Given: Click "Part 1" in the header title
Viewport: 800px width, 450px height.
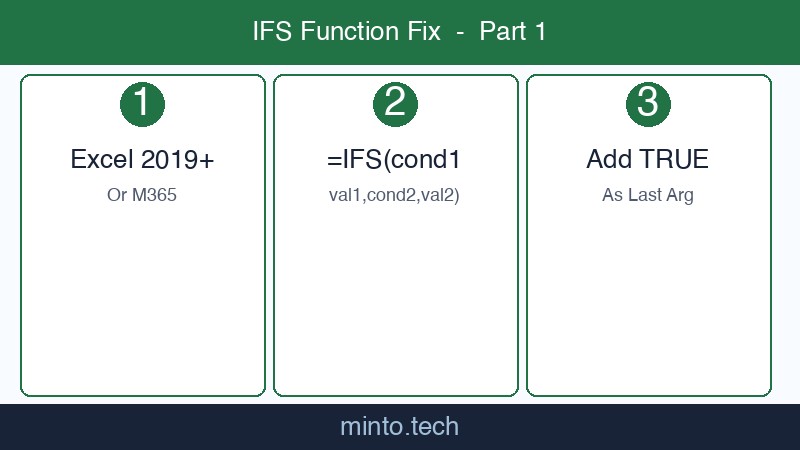Looking at the screenshot, I should [513, 32].
